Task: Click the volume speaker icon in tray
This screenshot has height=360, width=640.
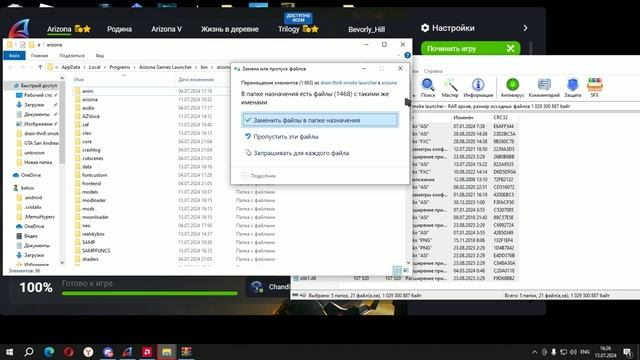Action: (573, 352)
